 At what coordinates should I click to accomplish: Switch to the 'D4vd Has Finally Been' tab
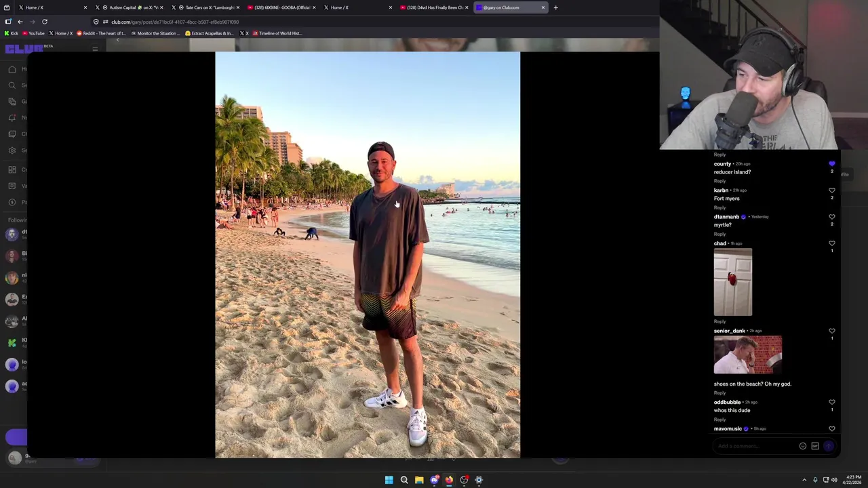pyautogui.click(x=433, y=7)
